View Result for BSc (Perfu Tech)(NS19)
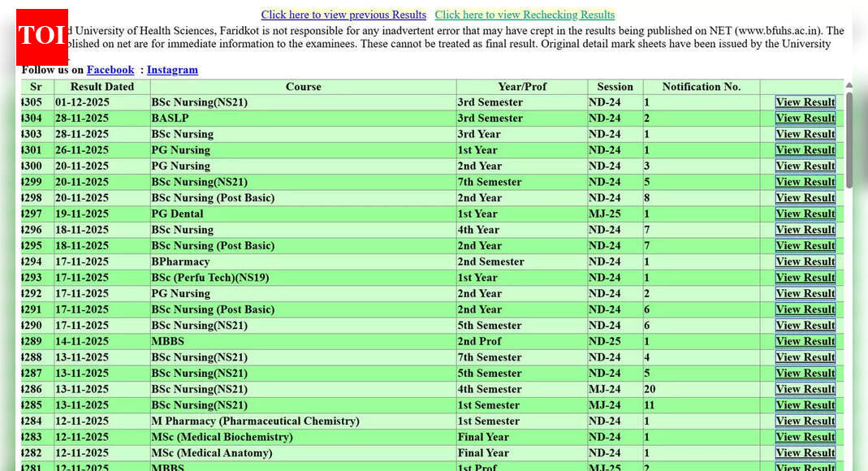Image resolution: width=868 pixels, height=471 pixels. tap(805, 277)
